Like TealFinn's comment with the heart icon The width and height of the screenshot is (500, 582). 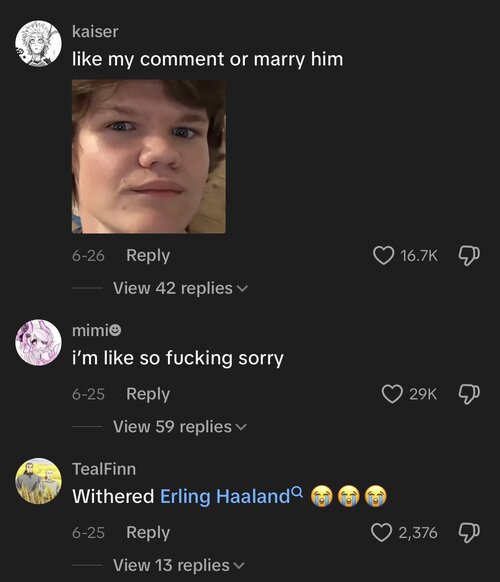[382, 533]
